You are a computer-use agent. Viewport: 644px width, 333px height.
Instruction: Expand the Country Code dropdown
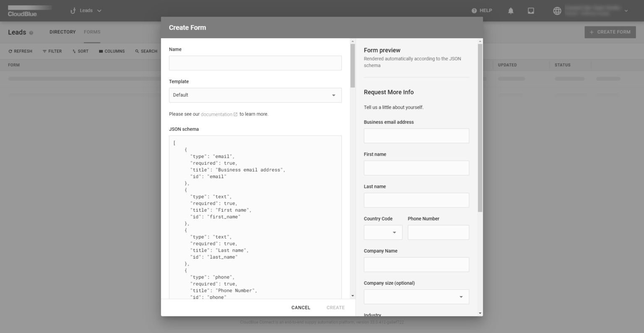[x=383, y=232]
